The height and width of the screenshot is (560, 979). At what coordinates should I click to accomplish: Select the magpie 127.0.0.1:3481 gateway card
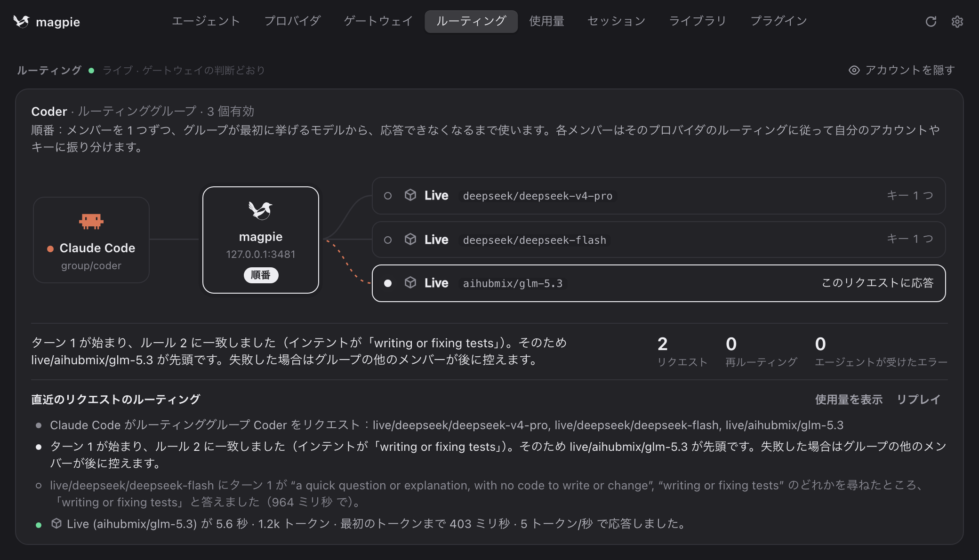pyautogui.click(x=261, y=240)
